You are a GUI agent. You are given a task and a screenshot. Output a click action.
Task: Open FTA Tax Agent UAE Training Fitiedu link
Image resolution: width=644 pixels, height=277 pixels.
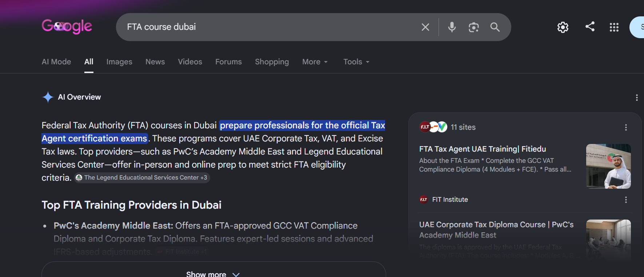[483, 149]
